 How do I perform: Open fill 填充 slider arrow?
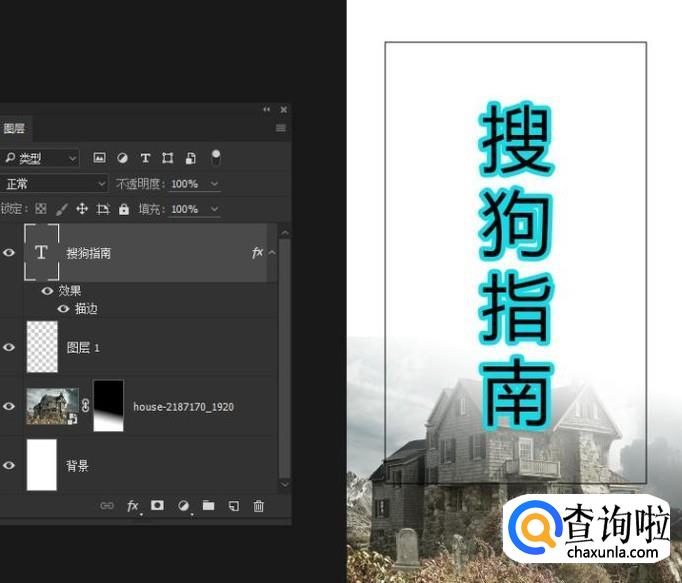[214, 209]
